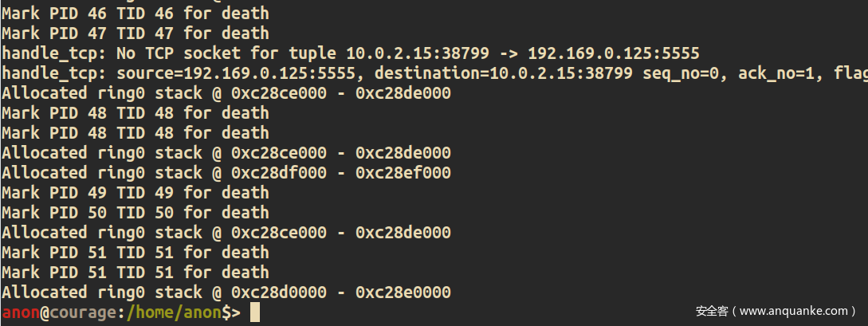The height and width of the screenshot is (326, 868).
Task: Click the "Mark PID 46 TID 46" line
Action: 135,13
